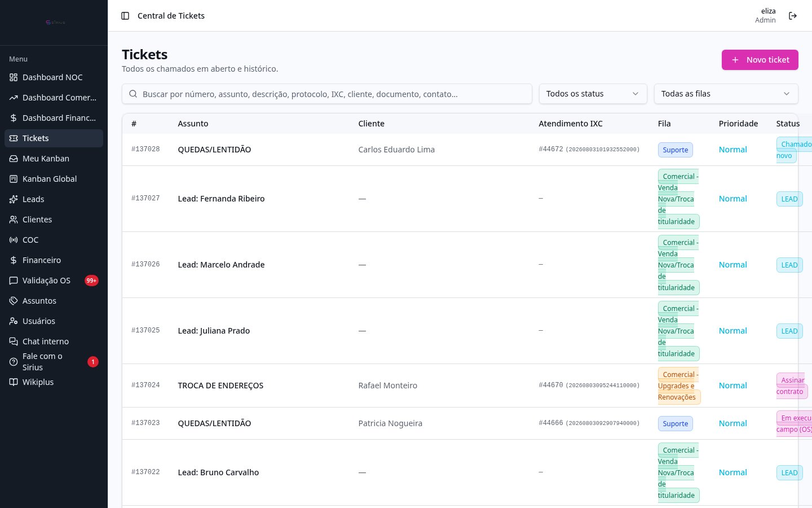Click the Leads sparkle icon
The image size is (812, 508).
click(14, 199)
